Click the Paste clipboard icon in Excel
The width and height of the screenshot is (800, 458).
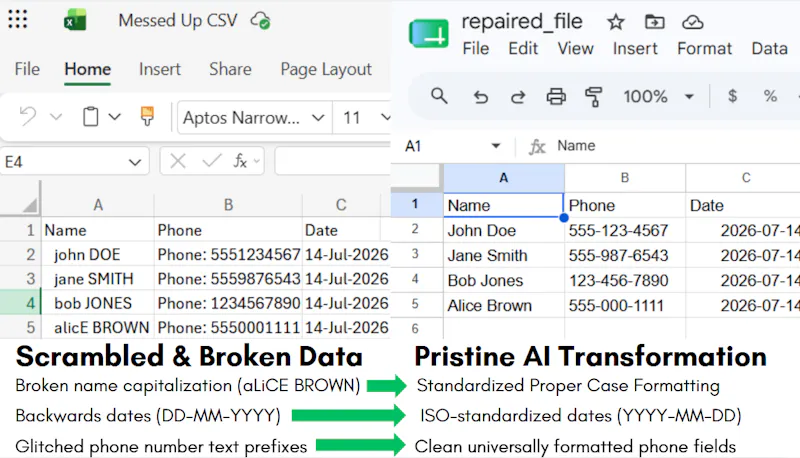(90, 117)
